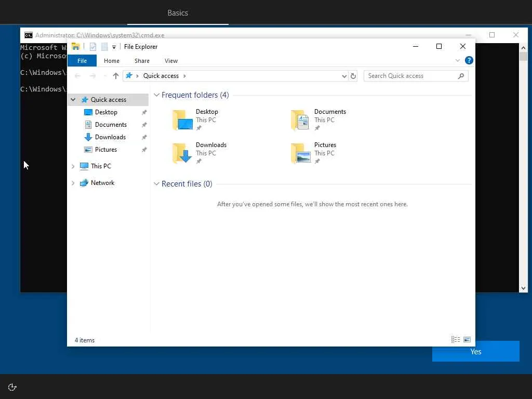Minimize the File Explorer window
Viewport: 532px width, 399px height.
(416, 46)
